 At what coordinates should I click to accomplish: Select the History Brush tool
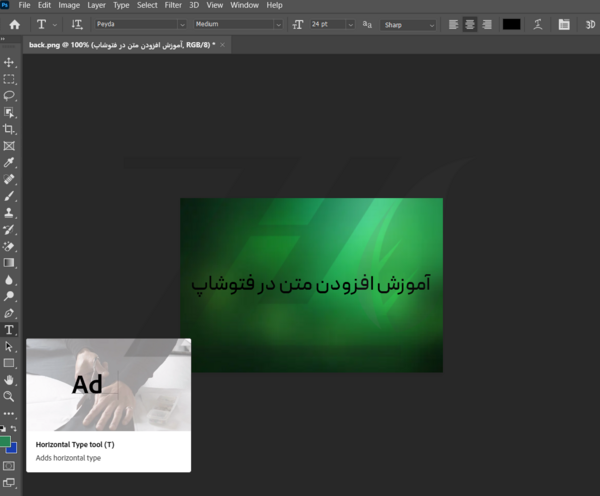tap(9, 230)
